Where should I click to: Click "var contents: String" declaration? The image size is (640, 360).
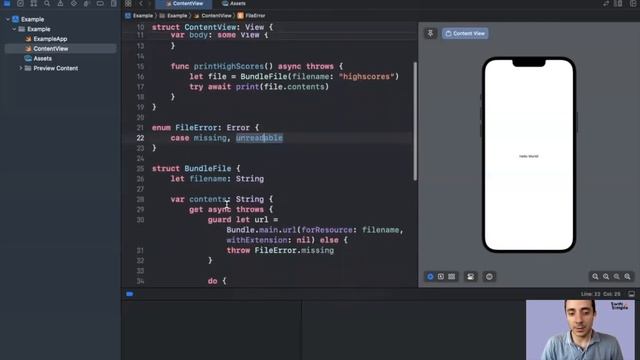coord(222,199)
